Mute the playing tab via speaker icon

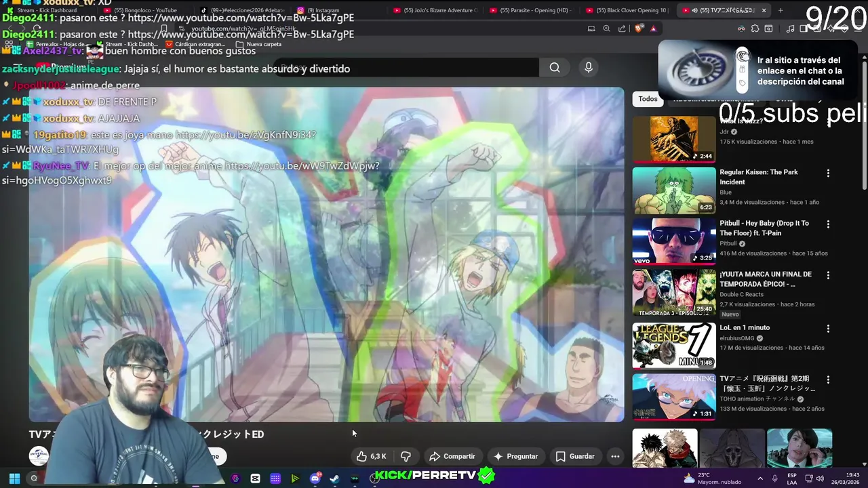pos(694,10)
